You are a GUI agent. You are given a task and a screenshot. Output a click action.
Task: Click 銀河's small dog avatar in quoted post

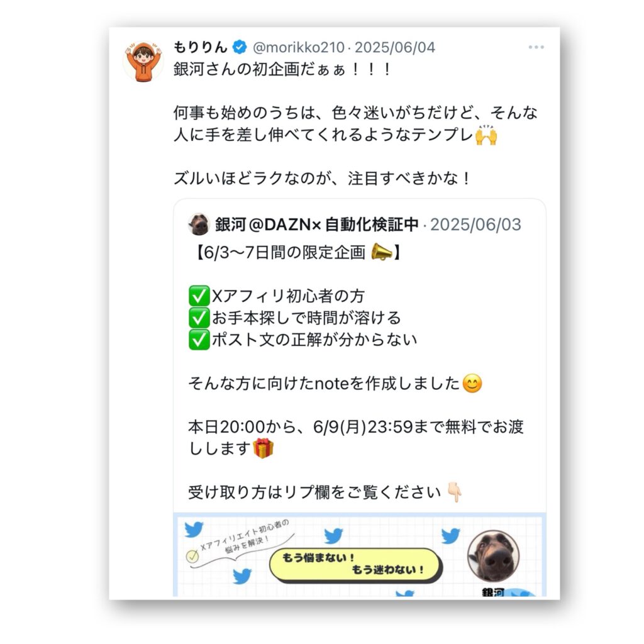(x=199, y=225)
